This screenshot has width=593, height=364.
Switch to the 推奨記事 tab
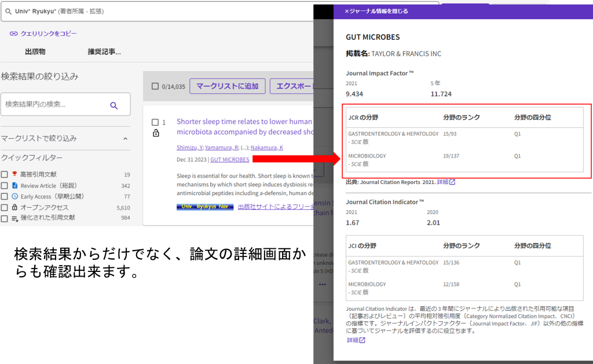tap(104, 52)
